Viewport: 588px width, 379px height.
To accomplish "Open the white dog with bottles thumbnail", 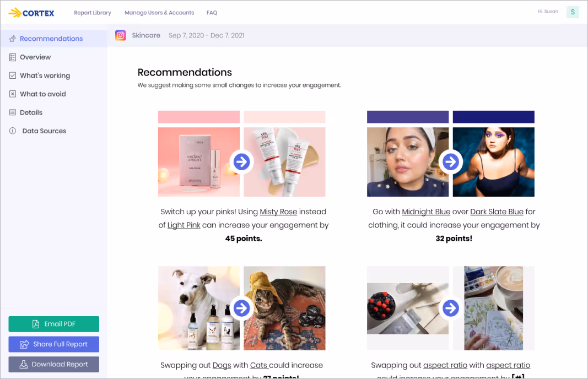I will pyautogui.click(x=199, y=308).
